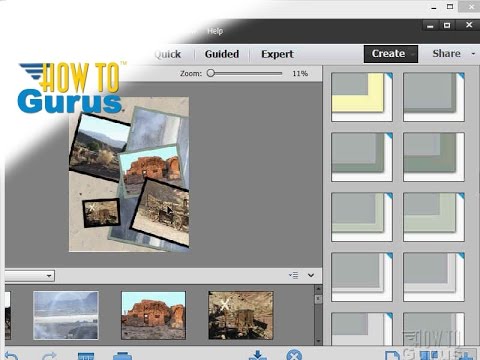Minimize the Photoshop Elements editor window

tap(431, 26)
